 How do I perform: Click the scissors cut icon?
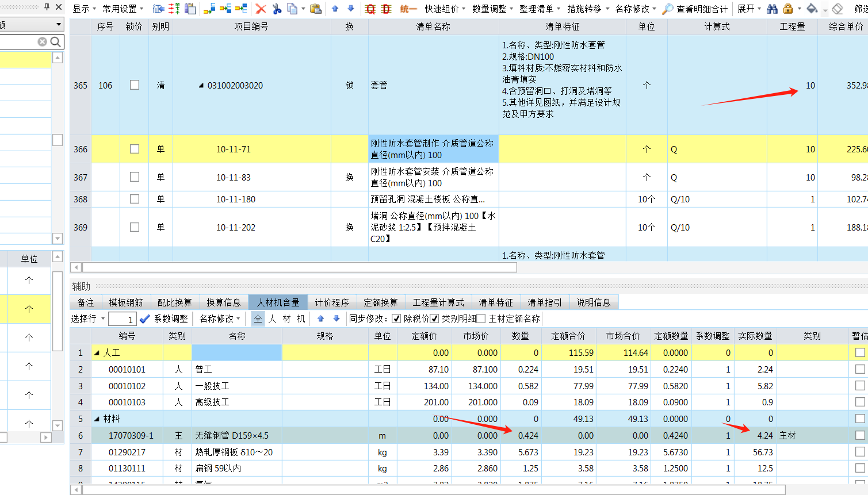(x=277, y=9)
